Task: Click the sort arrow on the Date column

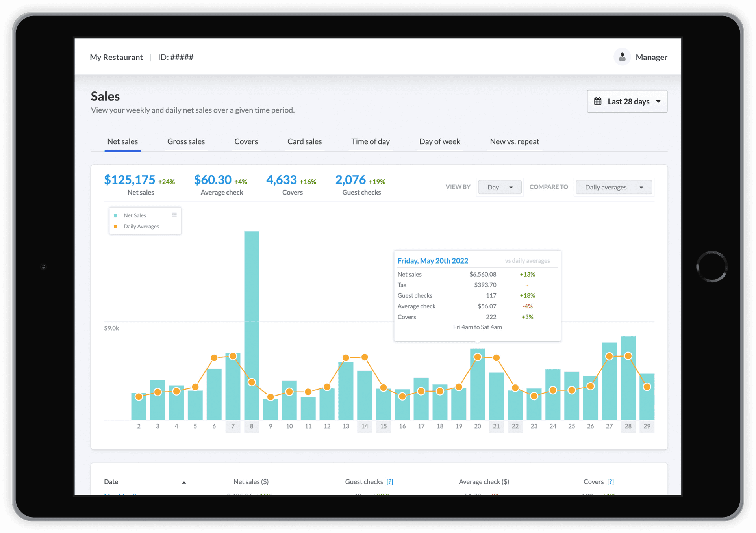Action: click(184, 482)
